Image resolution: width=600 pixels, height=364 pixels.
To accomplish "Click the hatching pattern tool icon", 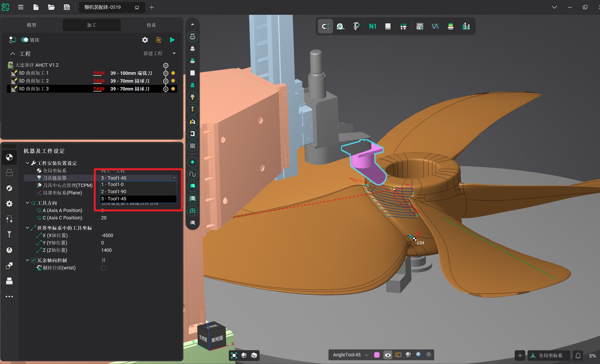I will pyautogui.click(x=192, y=146).
